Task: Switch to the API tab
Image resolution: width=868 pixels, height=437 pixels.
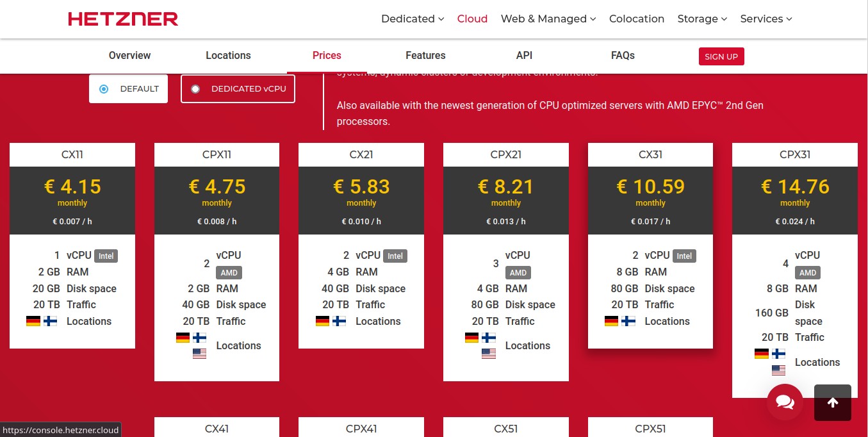Action: click(524, 56)
